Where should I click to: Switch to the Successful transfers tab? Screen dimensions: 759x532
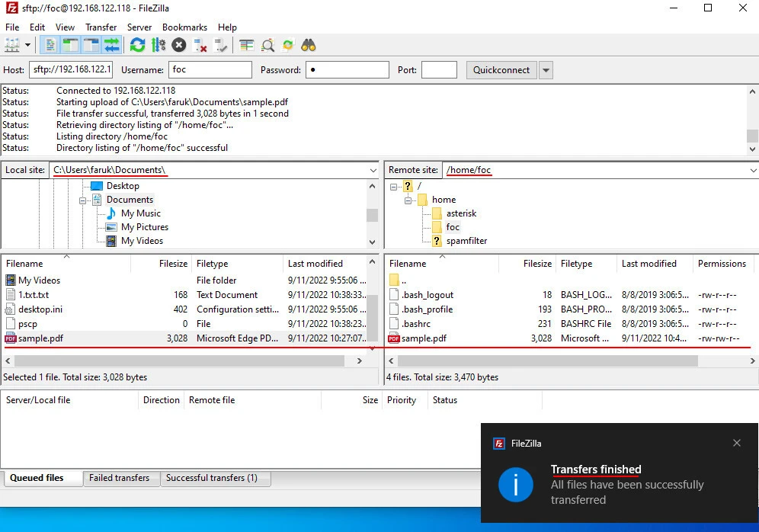tap(211, 478)
